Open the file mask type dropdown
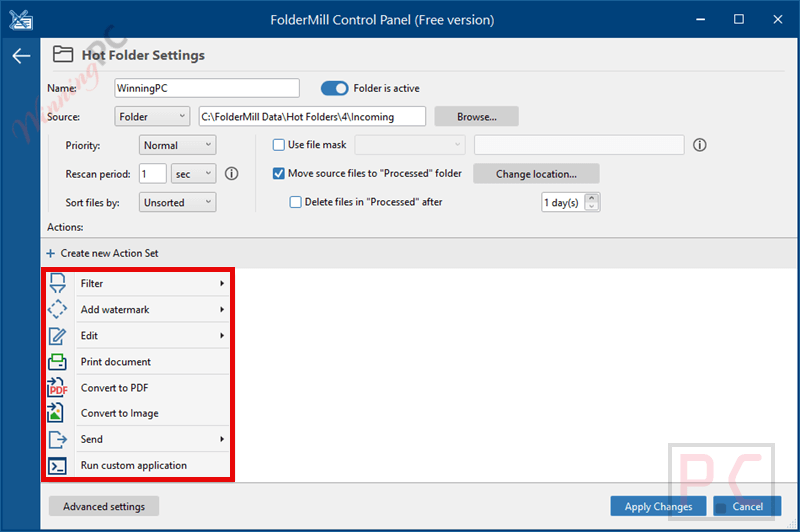The height and width of the screenshot is (532, 800). coord(410,145)
